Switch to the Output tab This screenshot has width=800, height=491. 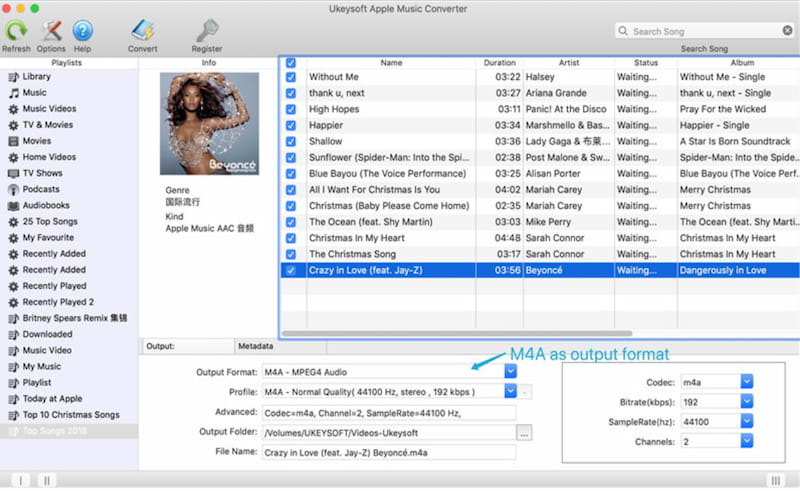pyautogui.click(x=188, y=346)
